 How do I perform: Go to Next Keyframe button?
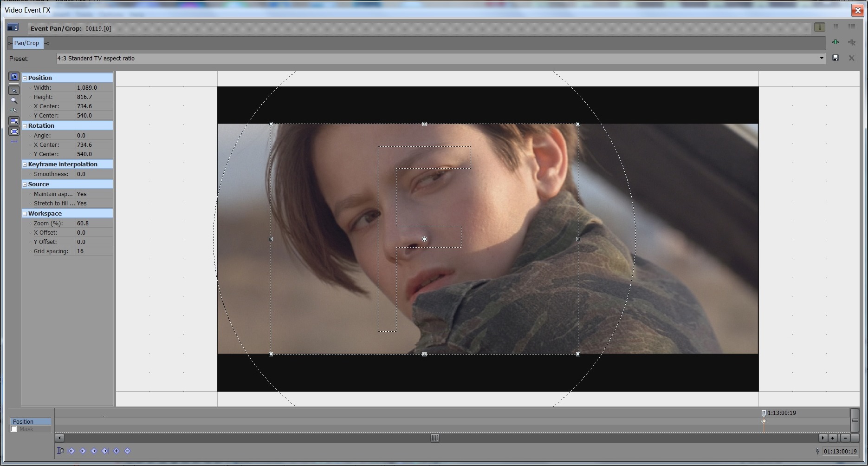pos(94,451)
